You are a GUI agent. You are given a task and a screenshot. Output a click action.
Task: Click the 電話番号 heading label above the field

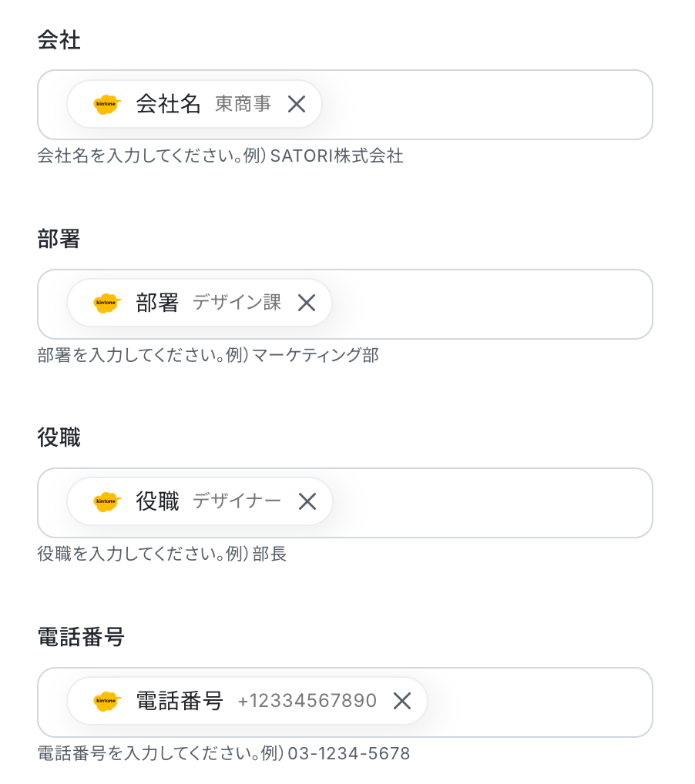click(80, 637)
